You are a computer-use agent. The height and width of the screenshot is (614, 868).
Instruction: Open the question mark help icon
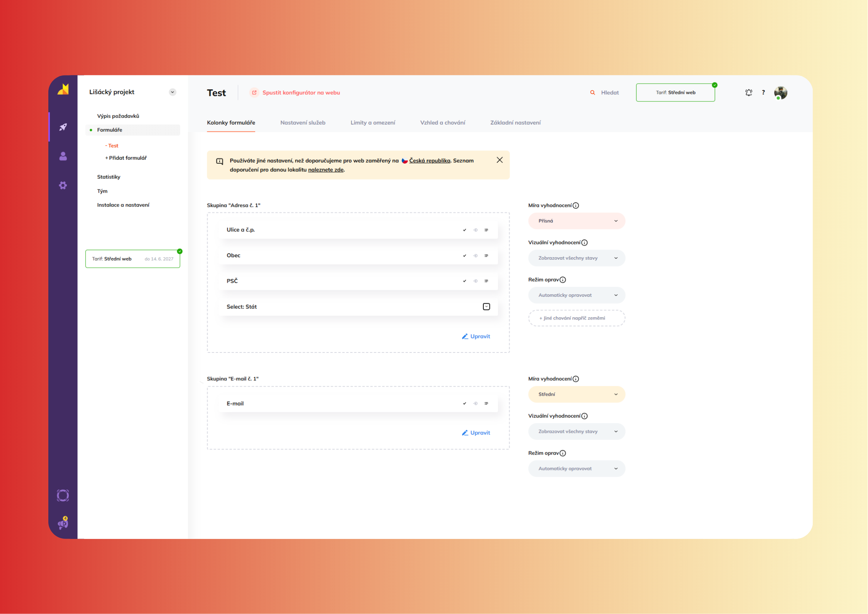763,92
